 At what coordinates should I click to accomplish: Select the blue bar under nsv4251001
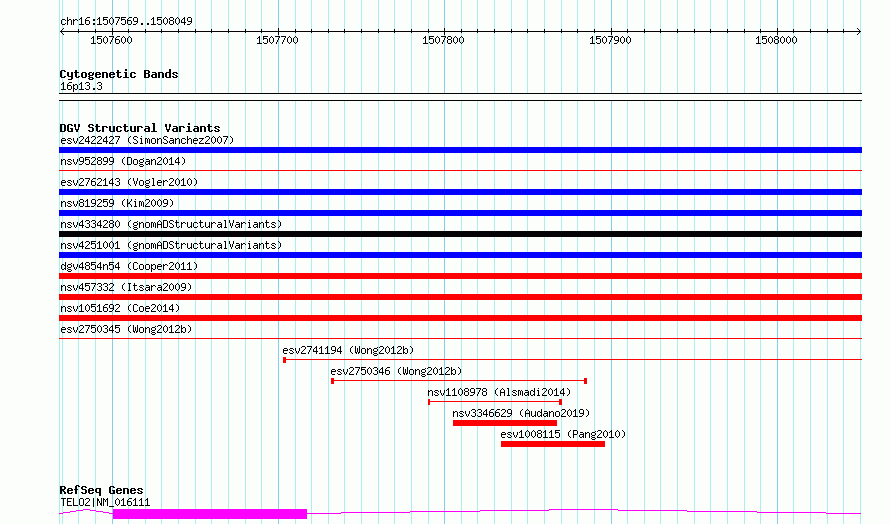click(x=460, y=255)
